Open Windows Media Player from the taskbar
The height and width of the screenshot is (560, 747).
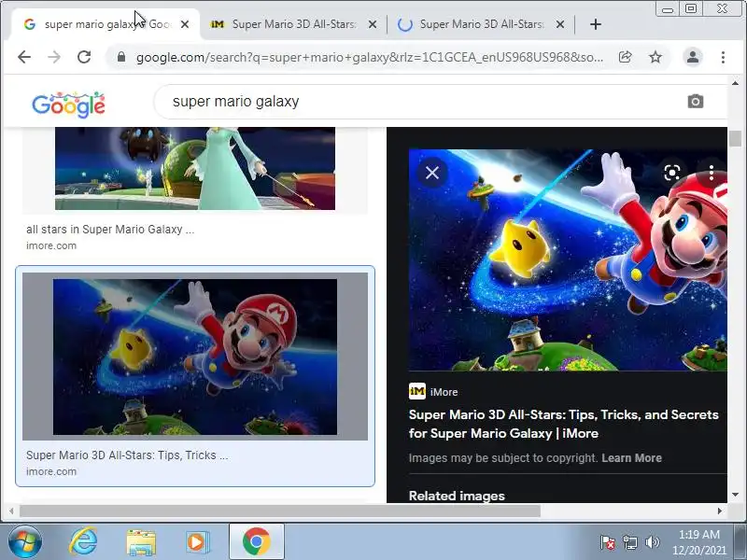pyautogui.click(x=197, y=542)
